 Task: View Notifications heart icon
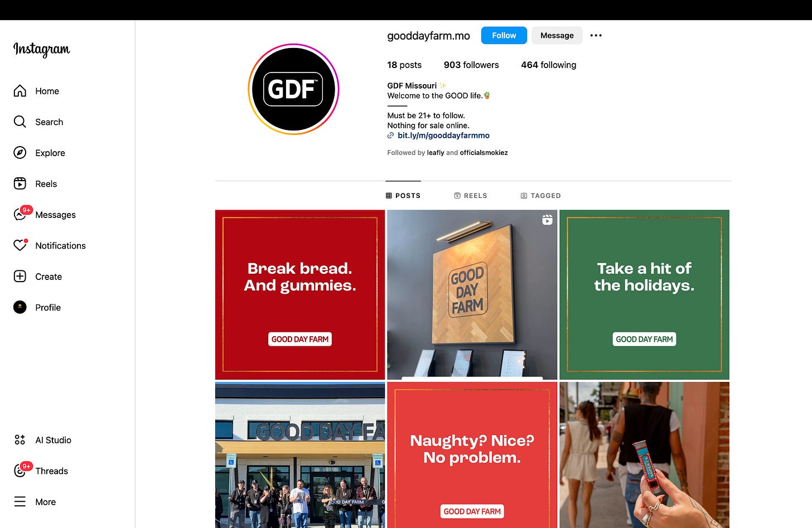(20, 245)
